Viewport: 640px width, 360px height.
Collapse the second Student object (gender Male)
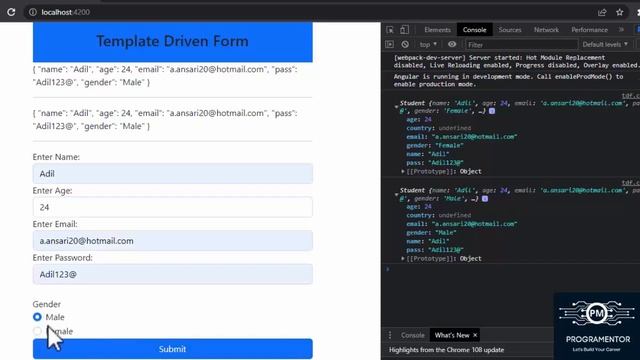tap(396, 194)
